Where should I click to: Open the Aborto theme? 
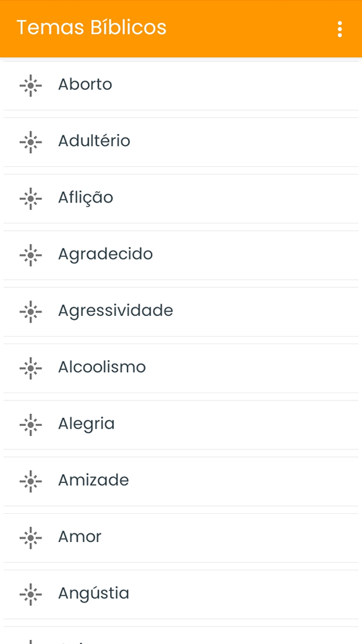[x=181, y=85]
